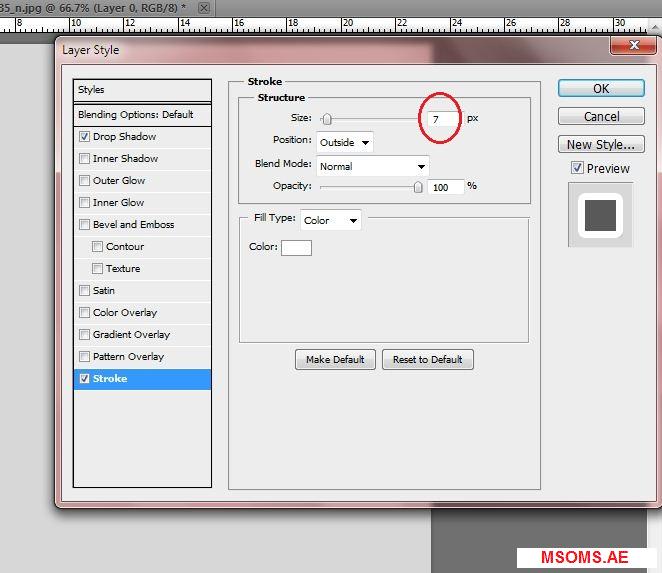The image size is (662, 573).
Task: Enable the Outer Glow checkbox
Action: point(85,181)
